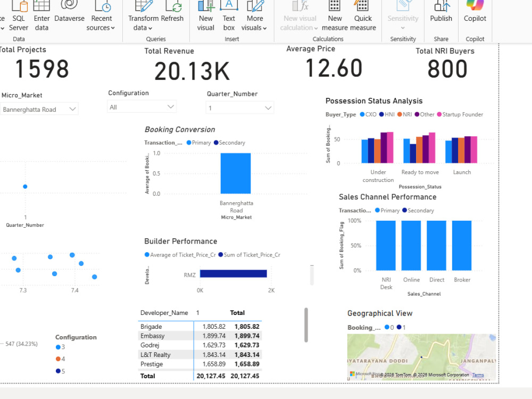The width and height of the screenshot is (532, 399).
Task: Click Secondary legend in Sales Channel Performance
Action: click(418, 210)
